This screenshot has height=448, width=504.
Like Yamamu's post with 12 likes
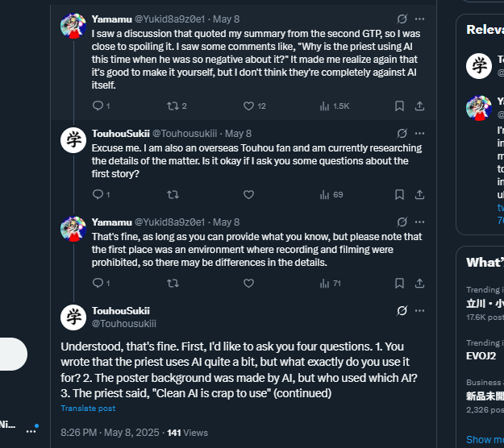point(255,106)
